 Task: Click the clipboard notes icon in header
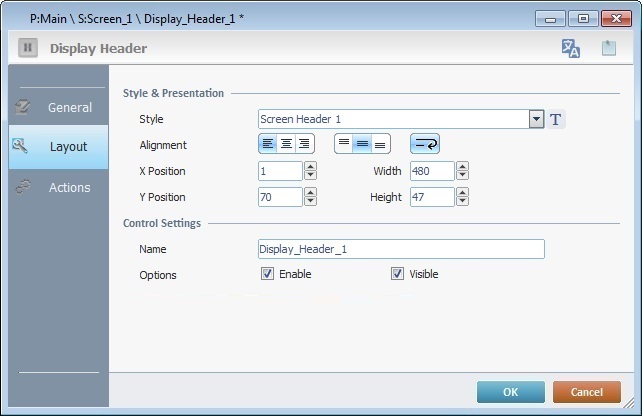(608, 49)
